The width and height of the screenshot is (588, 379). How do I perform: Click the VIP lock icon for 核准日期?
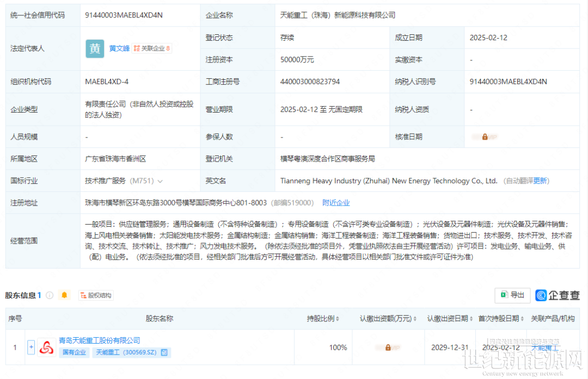[x=485, y=137]
